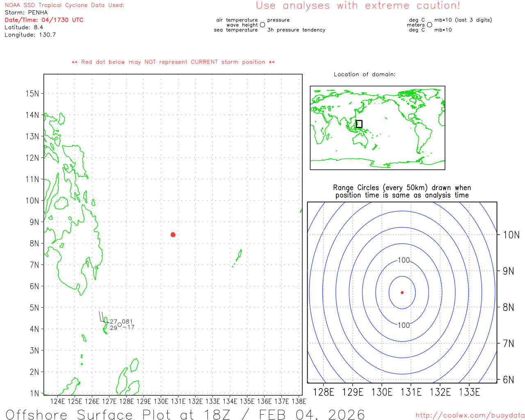525x420 pixels.
Task: Click the upper "100" range circle label
Action: tap(404, 260)
